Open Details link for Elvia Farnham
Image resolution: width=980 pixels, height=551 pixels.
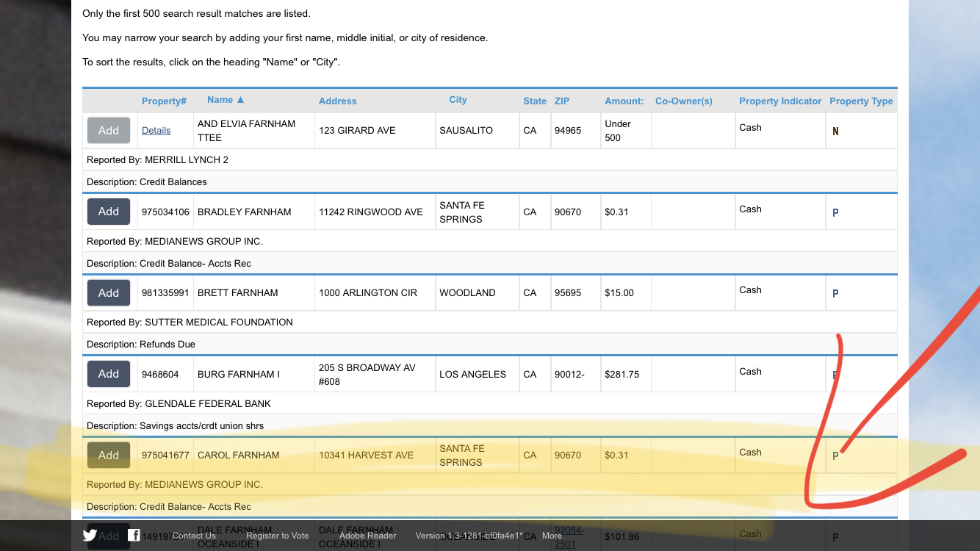pos(156,131)
